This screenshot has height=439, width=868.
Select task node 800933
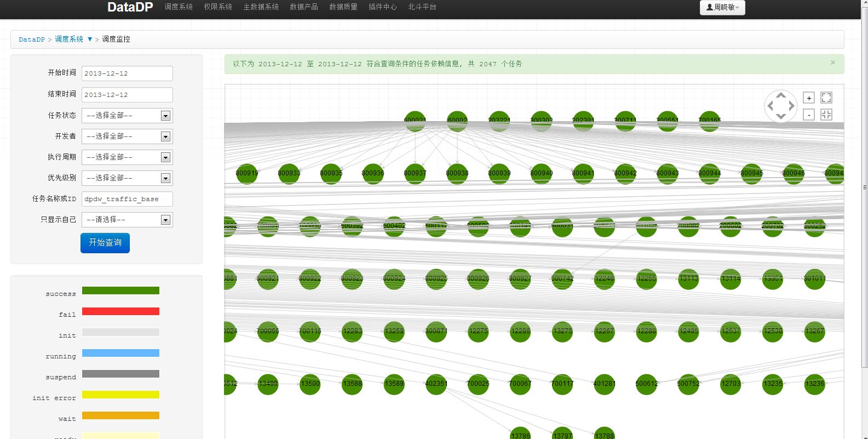tap(289, 173)
